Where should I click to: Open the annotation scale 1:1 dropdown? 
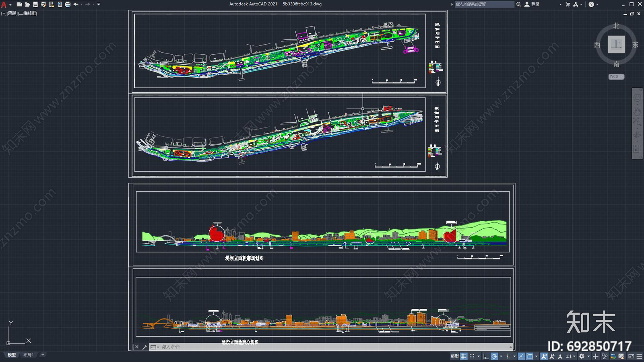pyautogui.click(x=571, y=356)
